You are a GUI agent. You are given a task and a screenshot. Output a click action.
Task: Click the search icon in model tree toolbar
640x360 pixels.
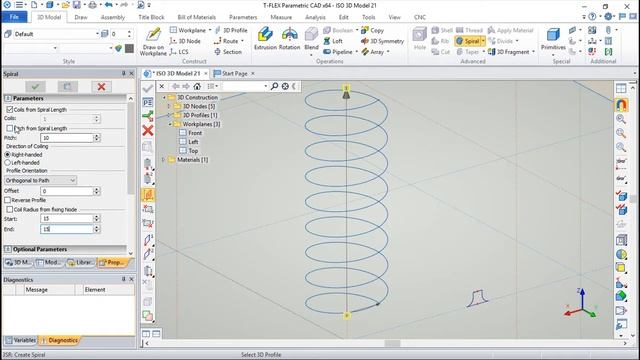pos(274,86)
